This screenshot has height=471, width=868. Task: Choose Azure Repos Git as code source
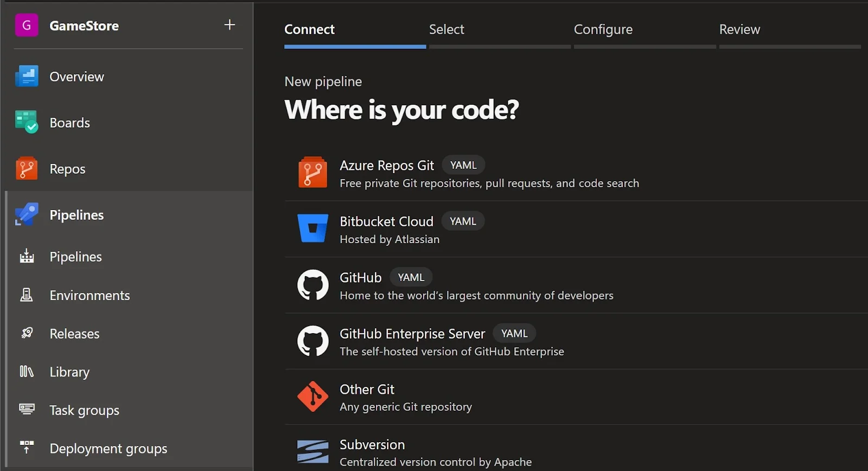pos(576,173)
